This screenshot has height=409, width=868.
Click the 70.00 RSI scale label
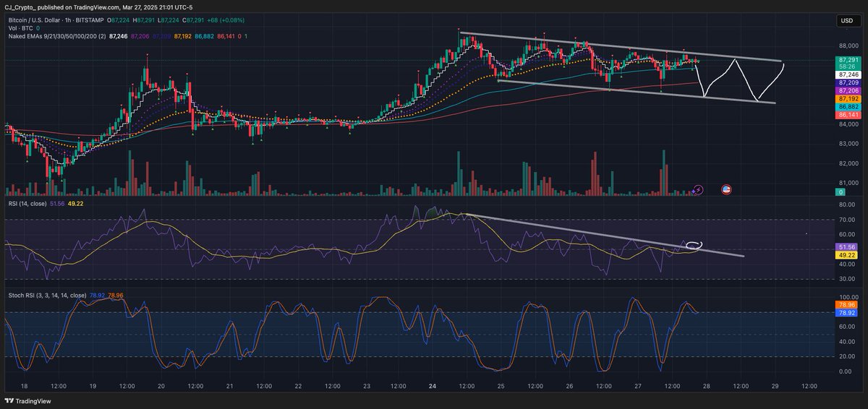(x=847, y=220)
